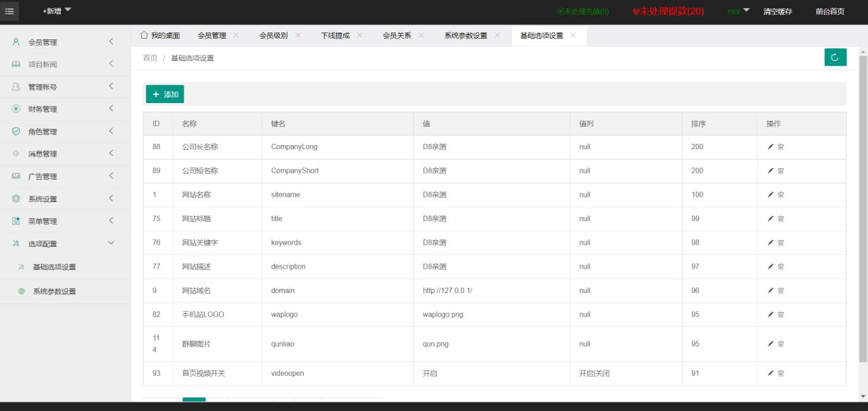Edit the domain row pencil icon

[770, 290]
